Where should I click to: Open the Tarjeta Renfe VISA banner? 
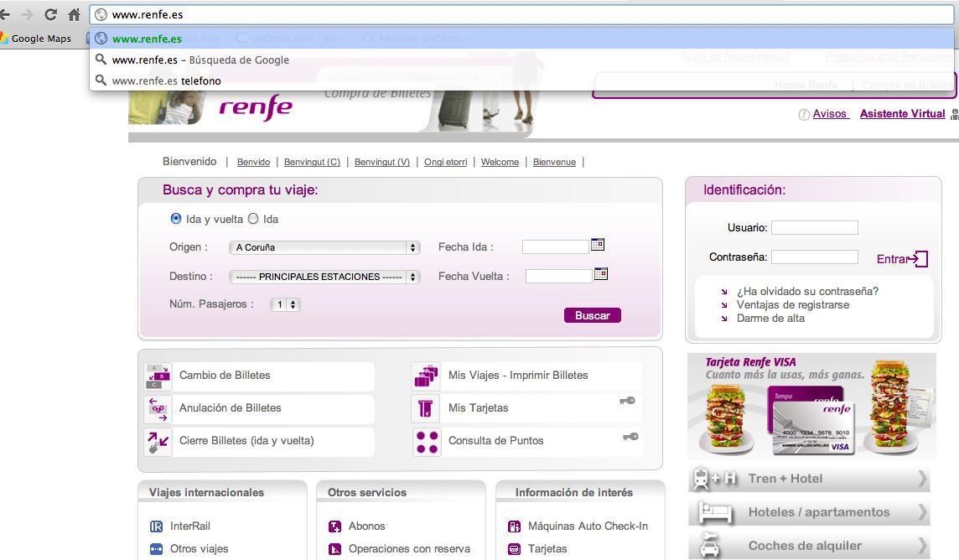811,406
